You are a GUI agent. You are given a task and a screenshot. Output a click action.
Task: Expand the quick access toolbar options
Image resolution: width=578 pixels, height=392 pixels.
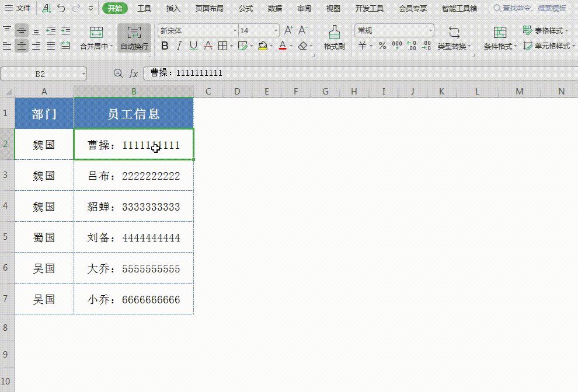(x=90, y=8)
